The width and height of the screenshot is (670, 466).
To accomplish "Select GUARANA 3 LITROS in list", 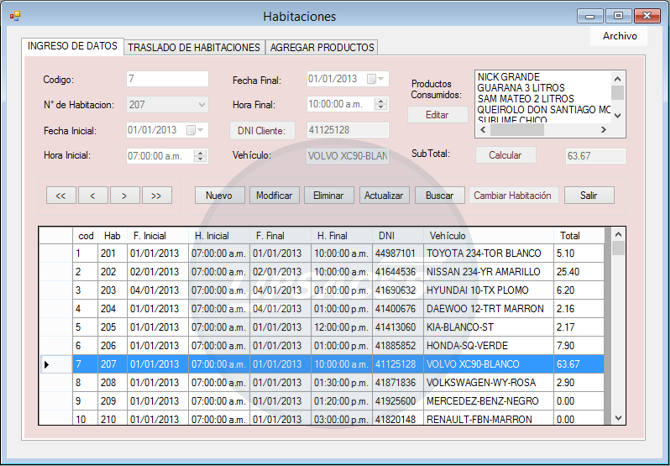I will [520, 88].
